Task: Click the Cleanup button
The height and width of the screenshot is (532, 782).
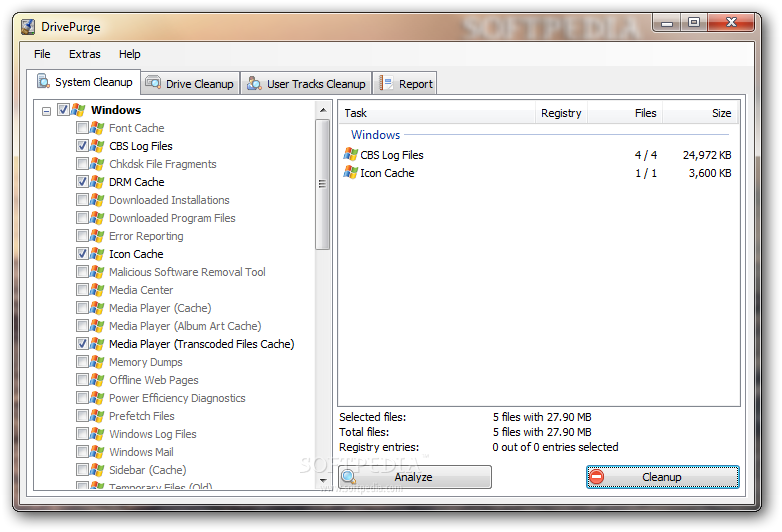Action: [x=662, y=477]
